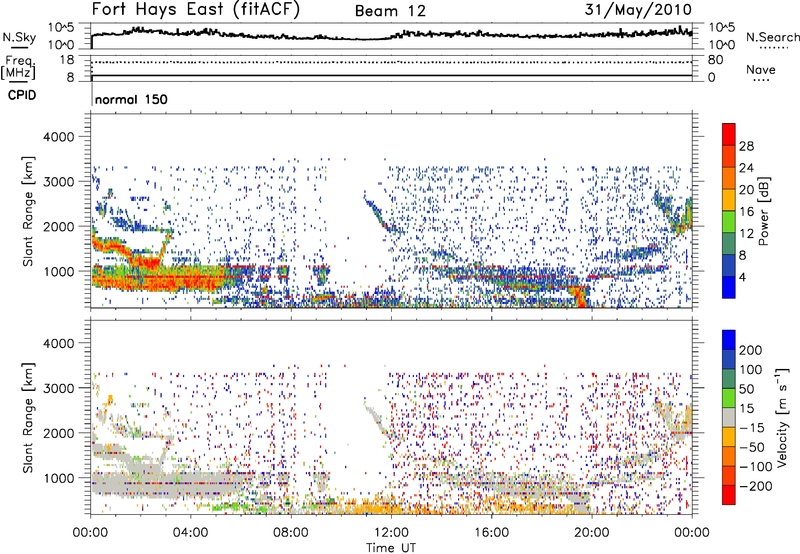Click the "12:00" time tick label

coord(391,533)
